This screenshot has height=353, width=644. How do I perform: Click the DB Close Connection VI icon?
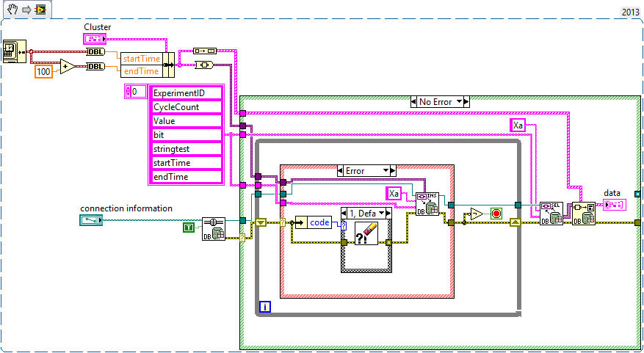(x=584, y=213)
